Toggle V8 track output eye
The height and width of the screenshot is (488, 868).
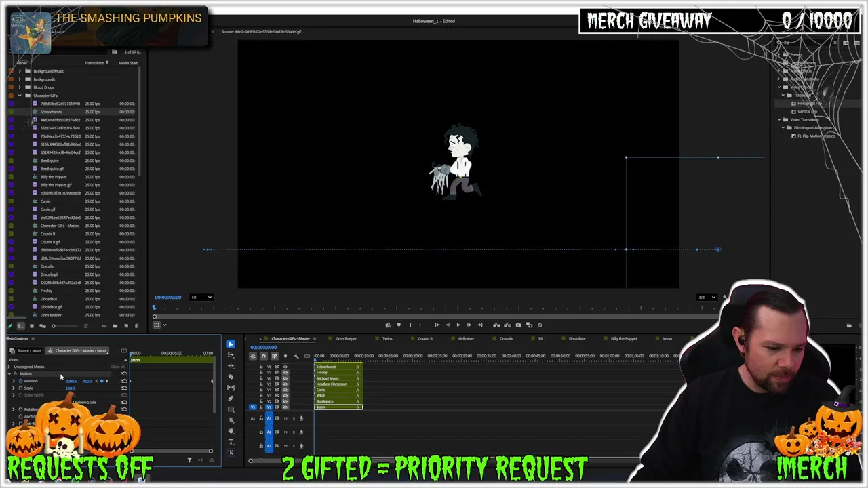click(285, 367)
